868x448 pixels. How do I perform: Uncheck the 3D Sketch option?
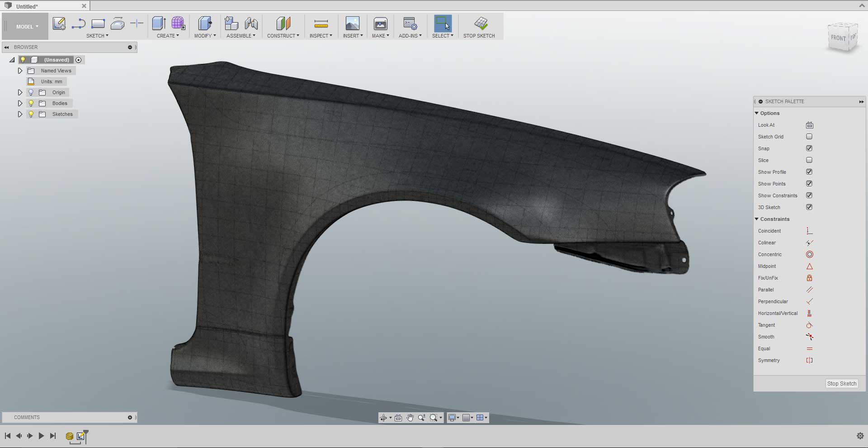coord(809,207)
